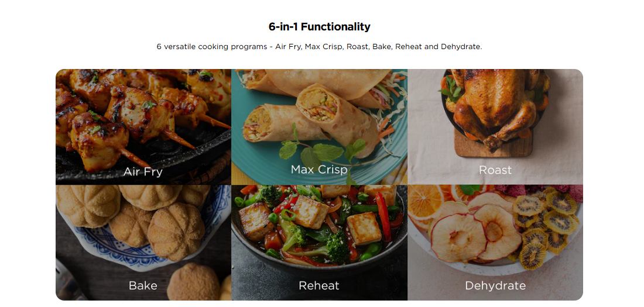Select the Max Crisp spring rolls tile
The image size is (644, 307).
click(319, 127)
